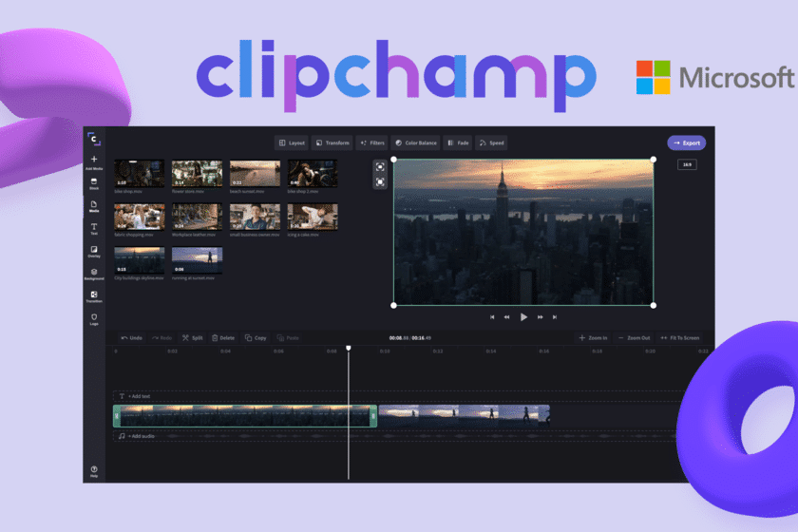This screenshot has height=532, width=798.
Task: Select the Workplace leather.mov thumbnail
Action: (197, 217)
